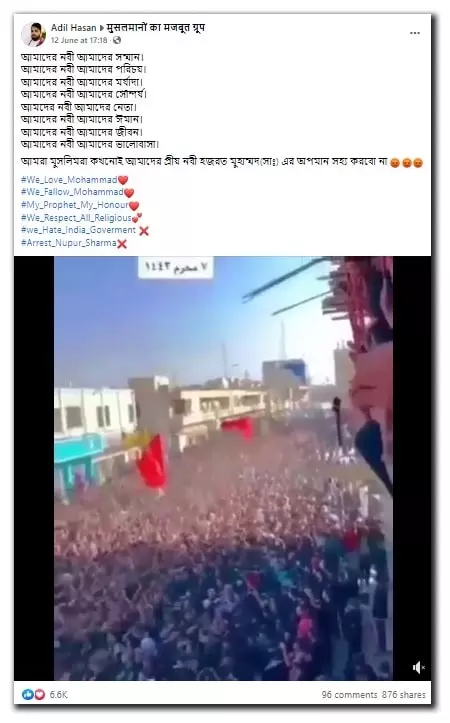Click the public globe privacy icon
450x723 pixels.
(117, 41)
